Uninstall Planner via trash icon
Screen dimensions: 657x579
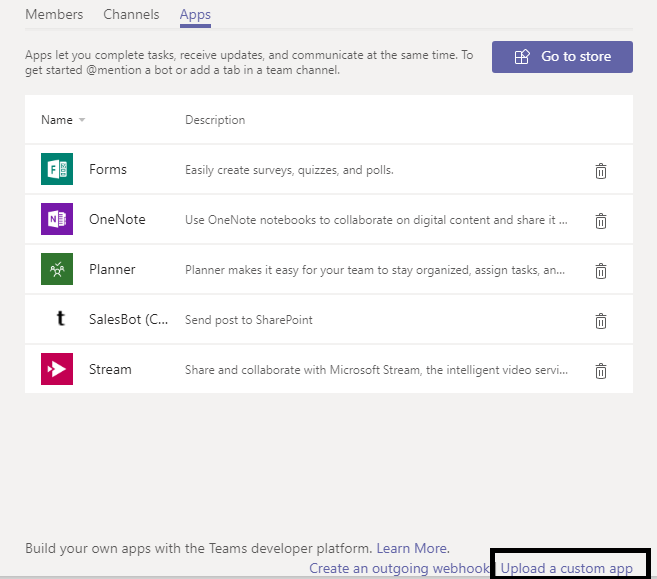point(601,271)
